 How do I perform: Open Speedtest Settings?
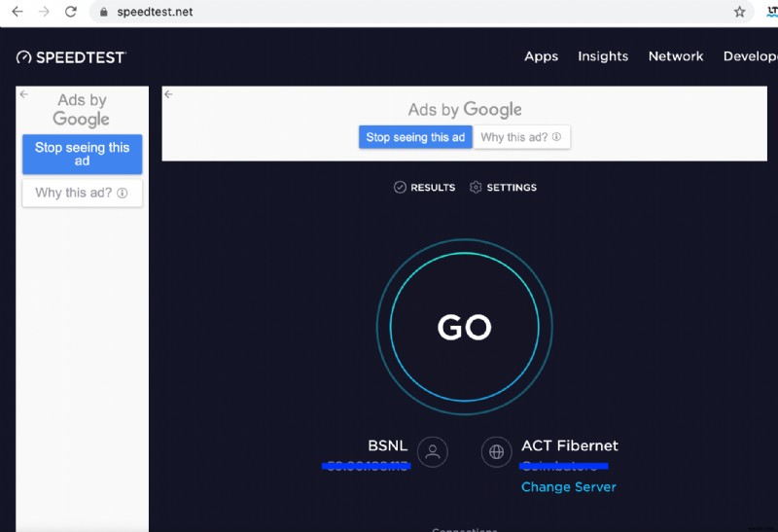(503, 187)
